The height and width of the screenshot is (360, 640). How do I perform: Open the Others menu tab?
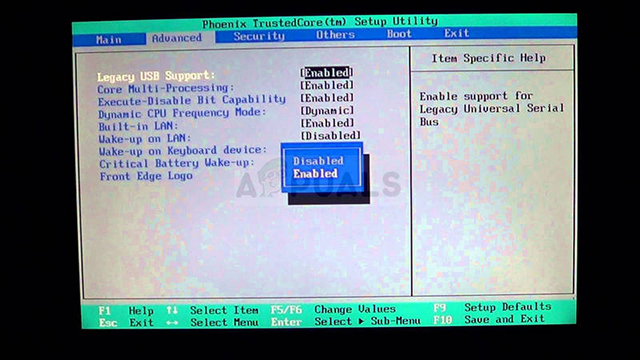(x=335, y=35)
